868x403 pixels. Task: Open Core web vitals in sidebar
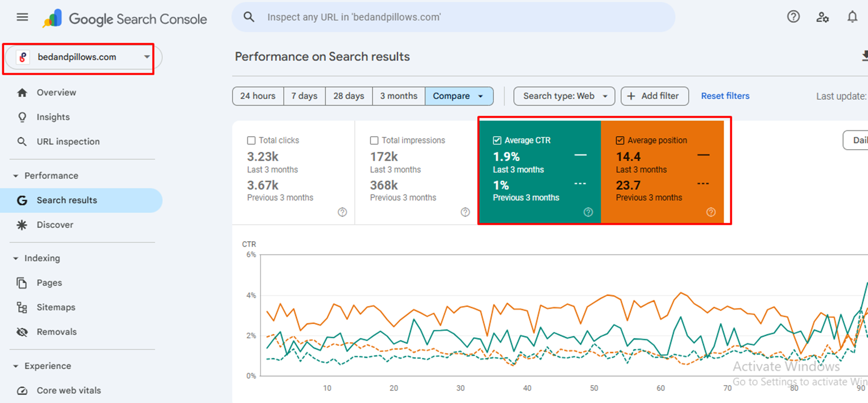(x=68, y=390)
